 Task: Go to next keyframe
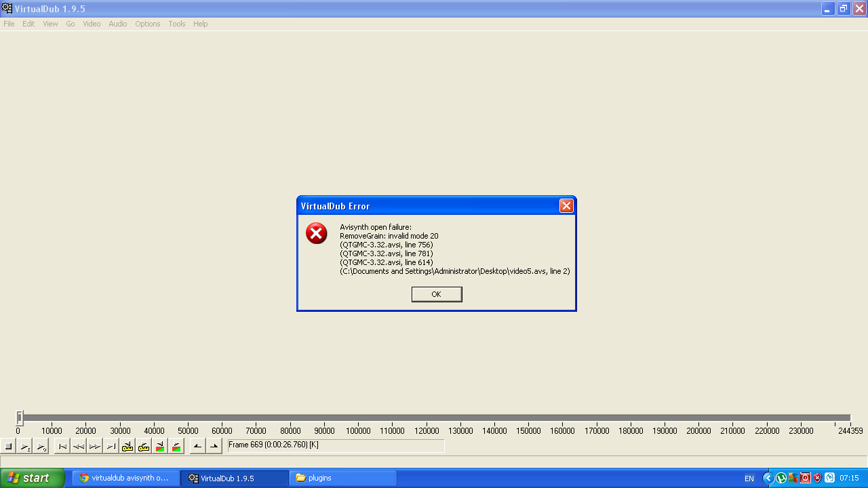144,446
